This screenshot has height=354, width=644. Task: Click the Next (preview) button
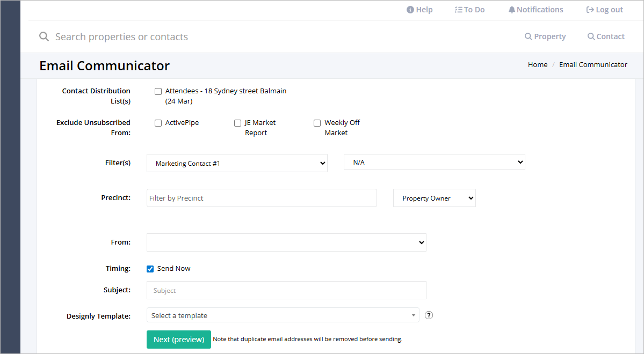tap(178, 340)
